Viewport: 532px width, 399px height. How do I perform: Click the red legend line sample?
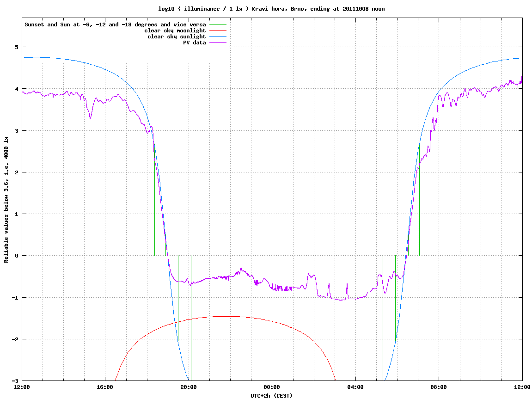pyautogui.click(x=218, y=31)
